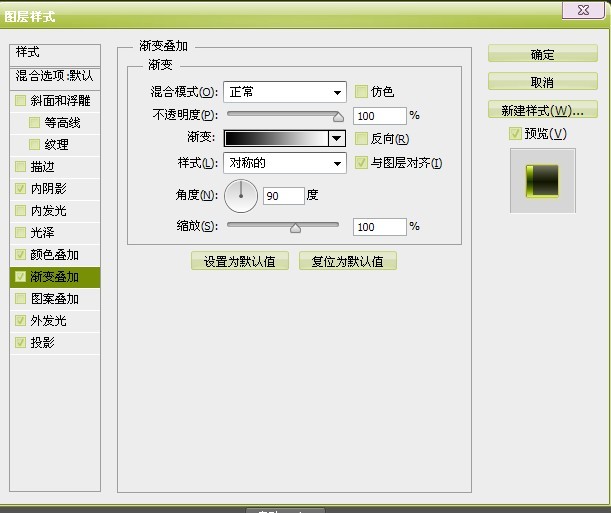Viewport: 611px width, 513px height.
Task: Click the 确定 OK button
Action: coord(543,54)
